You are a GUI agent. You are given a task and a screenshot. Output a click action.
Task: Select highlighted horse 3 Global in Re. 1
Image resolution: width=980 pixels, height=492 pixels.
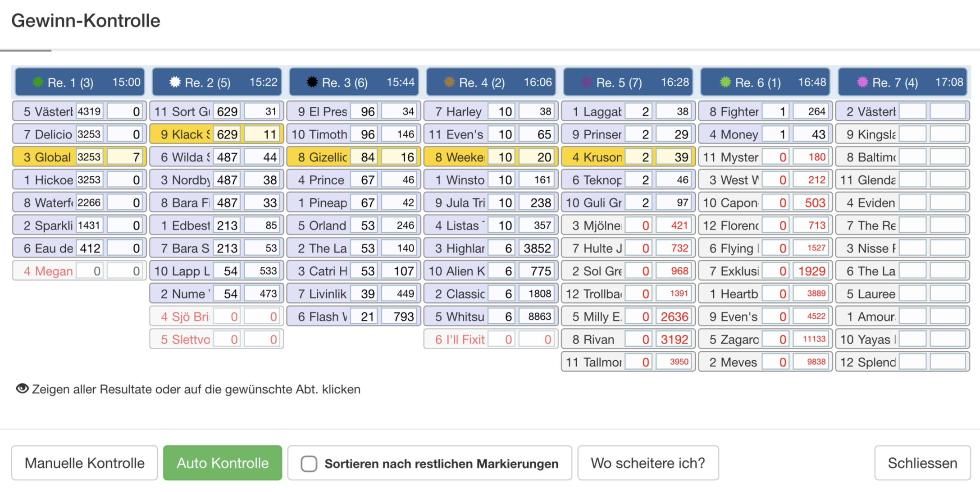pyautogui.click(x=79, y=157)
